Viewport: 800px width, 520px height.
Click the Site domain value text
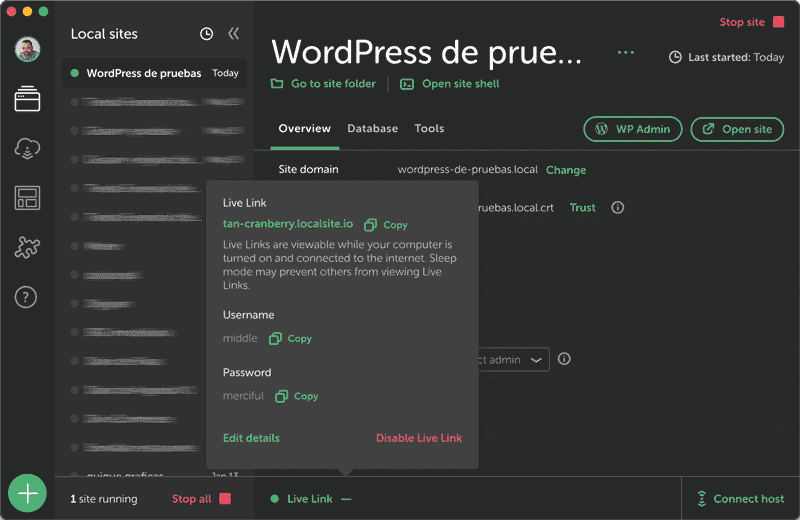(467, 169)
